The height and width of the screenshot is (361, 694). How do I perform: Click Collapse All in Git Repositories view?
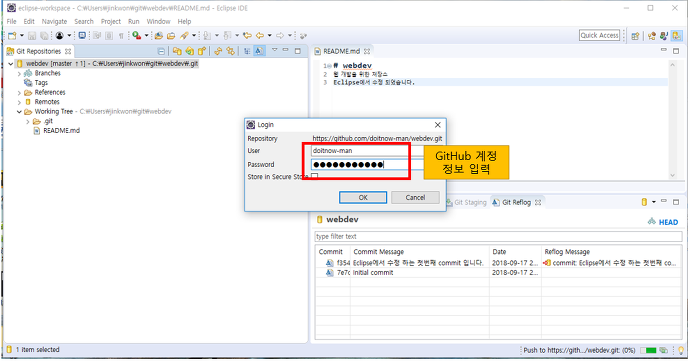pyautogui.click(x=161, y=51)
